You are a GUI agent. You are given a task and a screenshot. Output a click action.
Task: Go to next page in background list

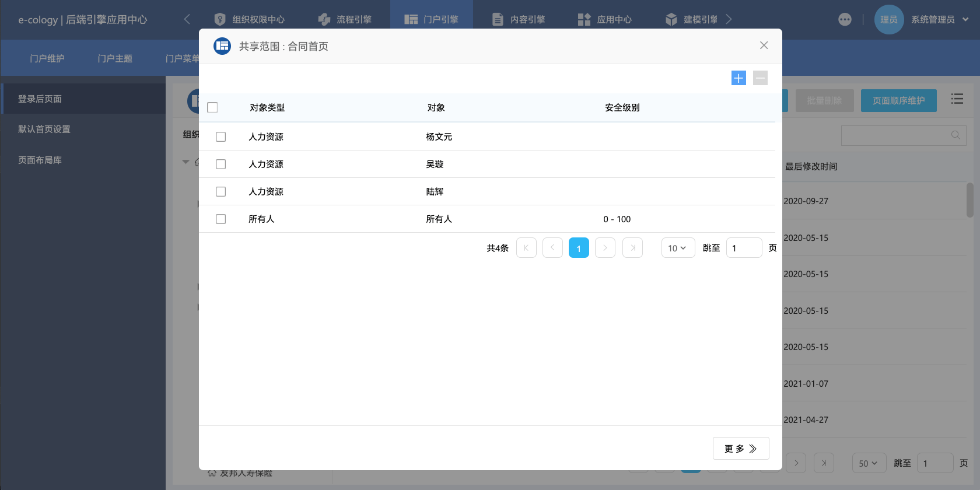(796, 463)
